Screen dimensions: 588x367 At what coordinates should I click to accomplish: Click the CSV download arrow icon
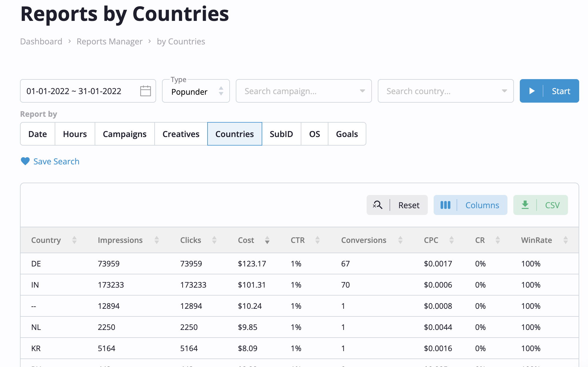click(525, 205)
